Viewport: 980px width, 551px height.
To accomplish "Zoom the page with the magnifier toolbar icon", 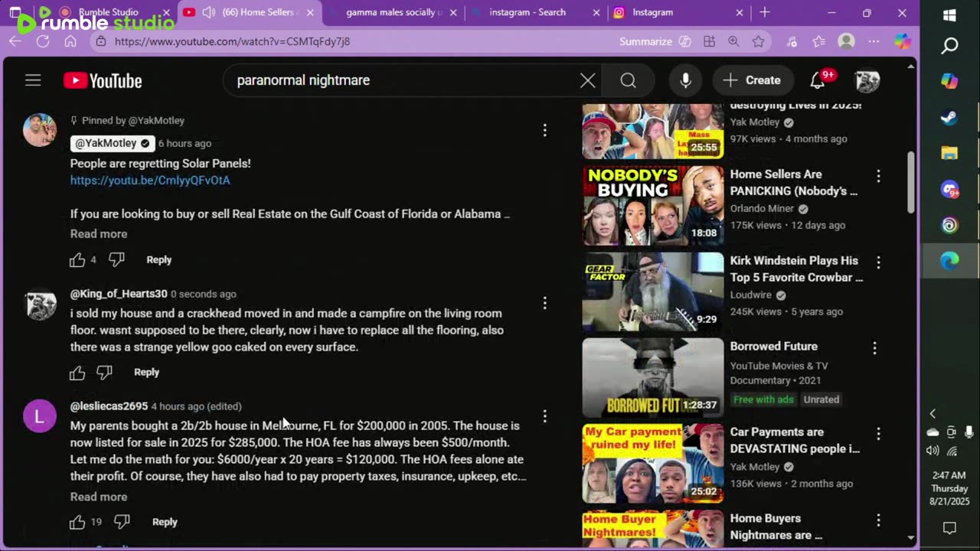I will (x=733, y=41).
